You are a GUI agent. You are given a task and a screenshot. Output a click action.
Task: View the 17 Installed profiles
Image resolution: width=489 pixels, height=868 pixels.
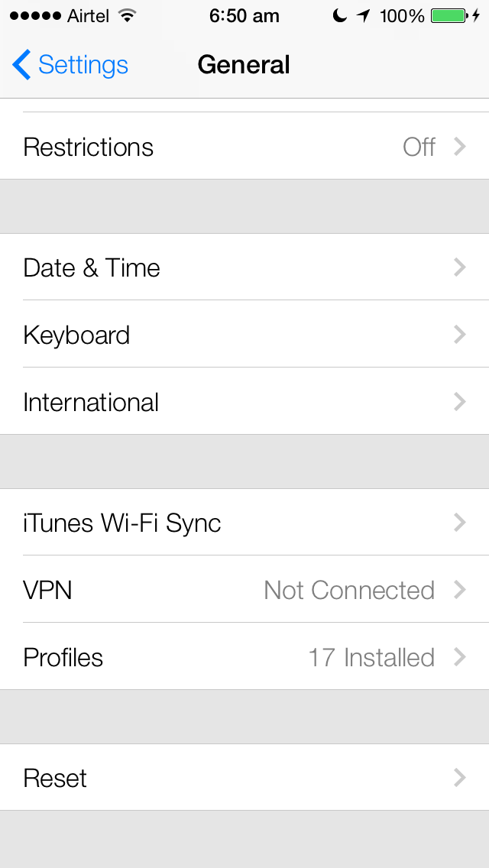click(x=371, y=657)
